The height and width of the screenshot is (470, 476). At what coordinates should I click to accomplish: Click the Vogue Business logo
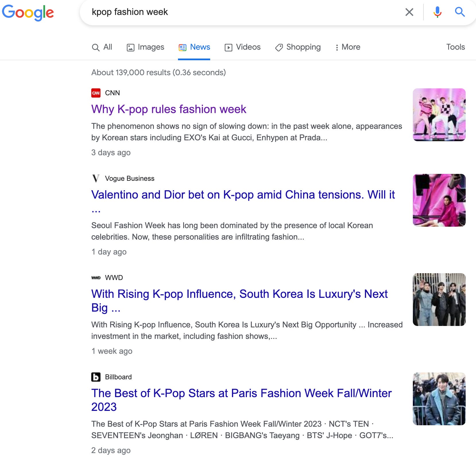pyautogui.click(x=96, y=178)
